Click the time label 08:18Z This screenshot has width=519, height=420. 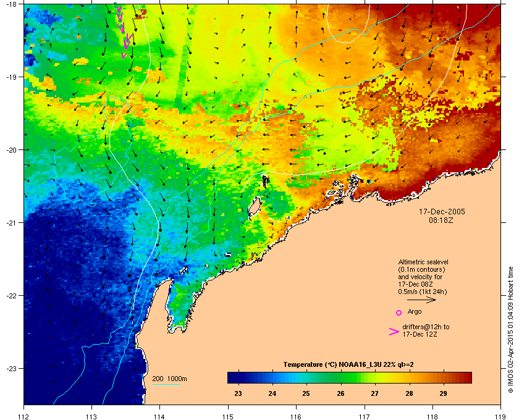[x=441, y=220]
